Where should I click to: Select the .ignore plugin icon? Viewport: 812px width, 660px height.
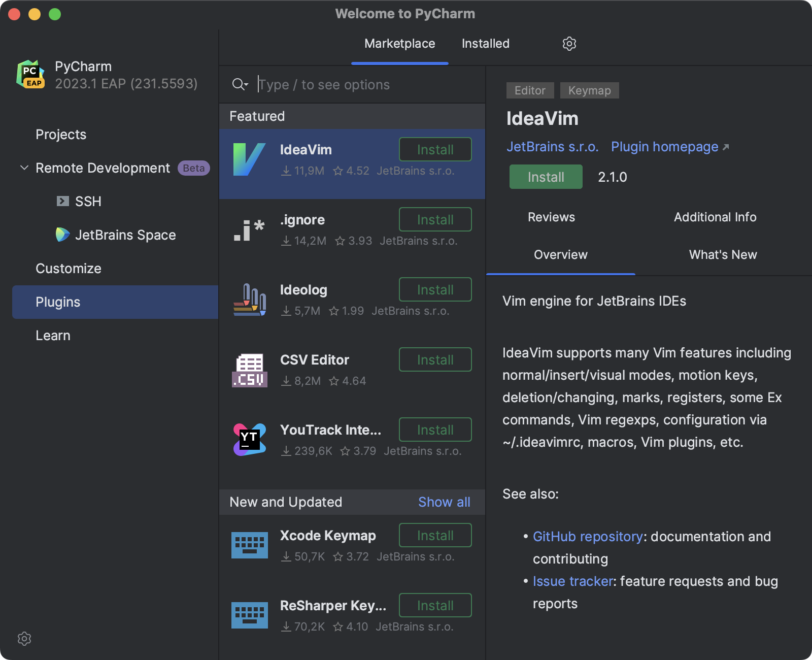249,229
